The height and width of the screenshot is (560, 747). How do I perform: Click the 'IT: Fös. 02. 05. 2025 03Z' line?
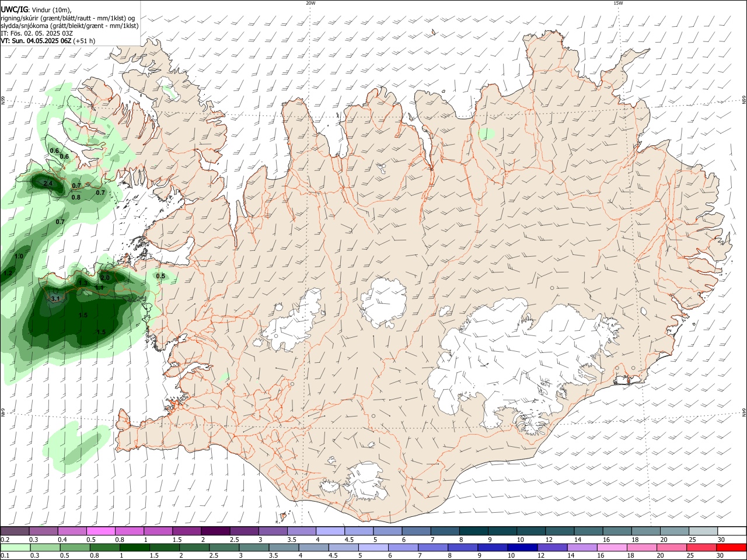pyautogui.click(x=36, y=33)
